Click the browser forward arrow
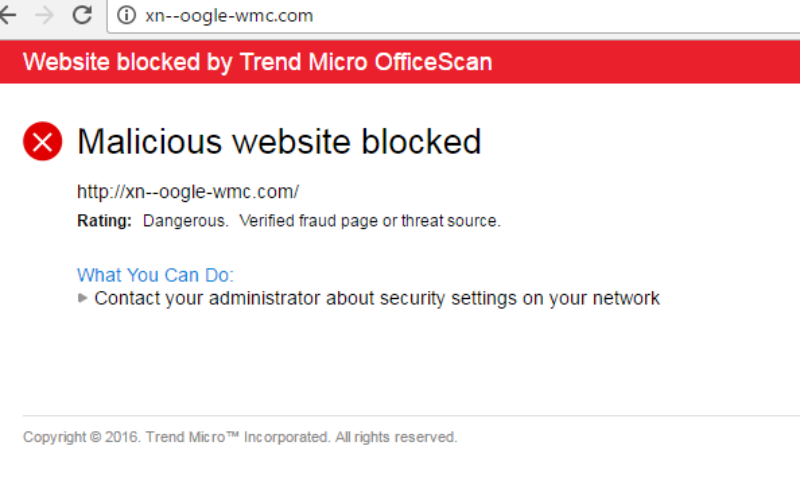The height and width of the screenshot is (500, 800). (x=44, y=15)
